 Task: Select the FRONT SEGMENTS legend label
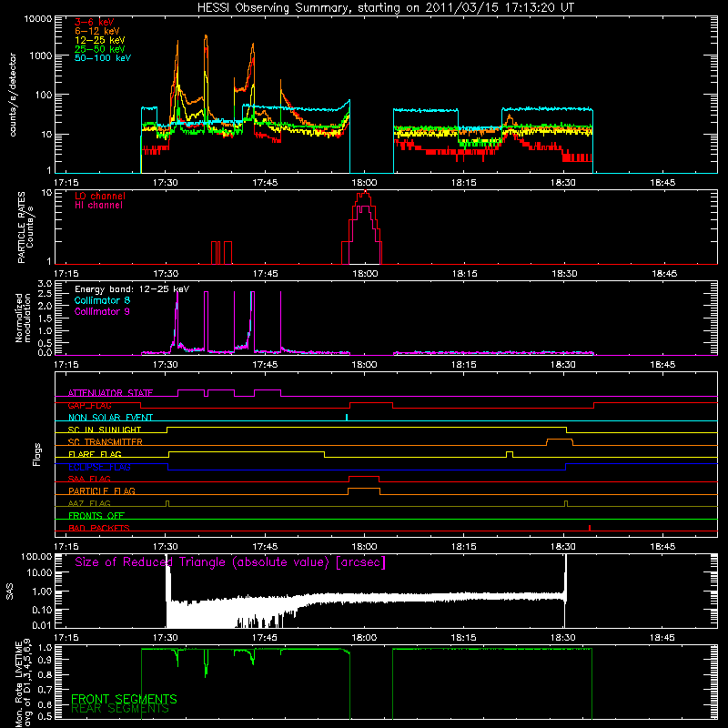[x=124, y=699]
